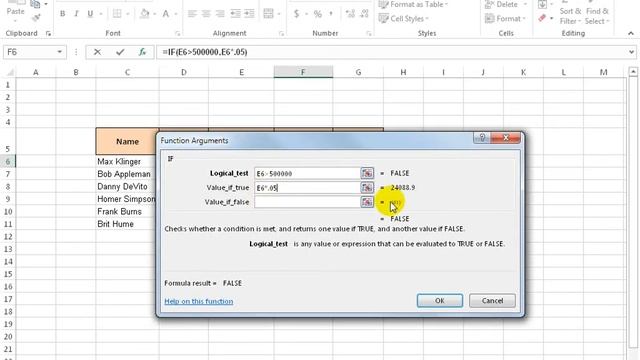The image size is (640, 360).
Task: Open Insert Function with the fx icon
Action: (x=142, y=52)
